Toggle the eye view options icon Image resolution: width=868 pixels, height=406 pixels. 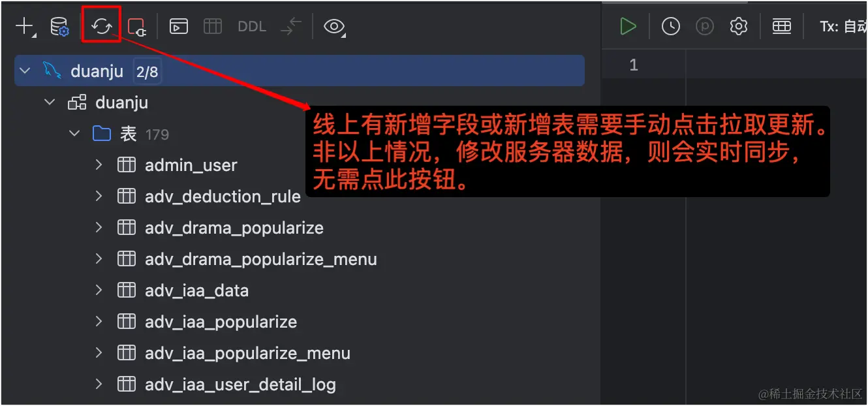point(335,26)
